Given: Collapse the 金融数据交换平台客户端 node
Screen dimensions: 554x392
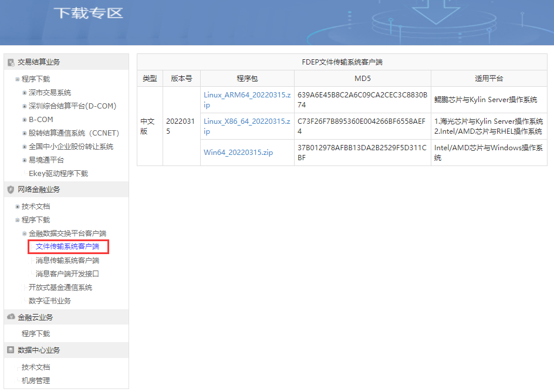Looking at the screenshot, I should point(25,234).
